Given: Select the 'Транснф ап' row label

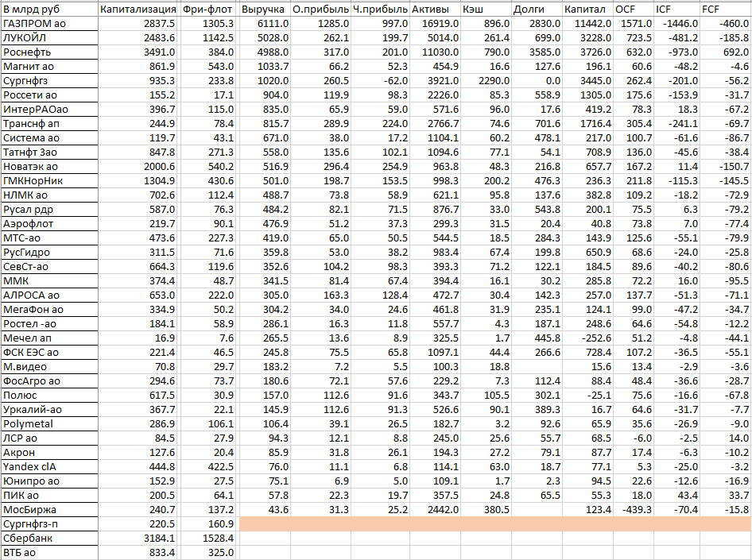Looking at the screenshot, I should click(x=49, y=124).
